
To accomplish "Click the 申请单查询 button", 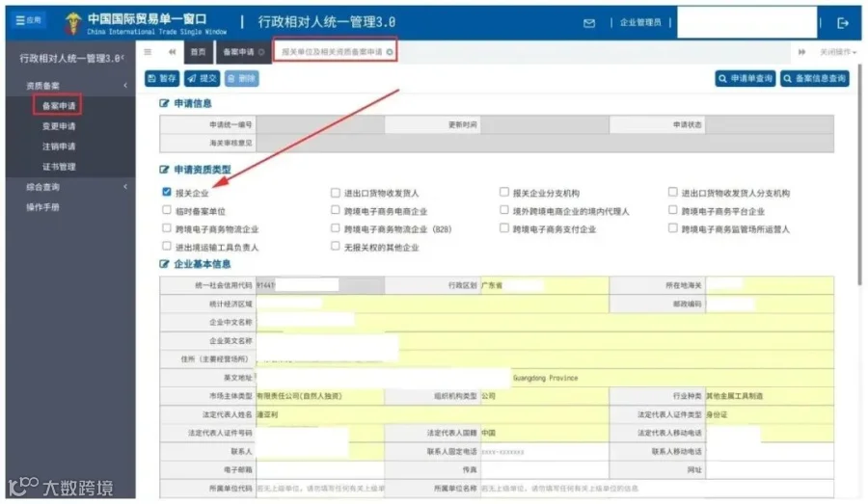I will (746, 79).
